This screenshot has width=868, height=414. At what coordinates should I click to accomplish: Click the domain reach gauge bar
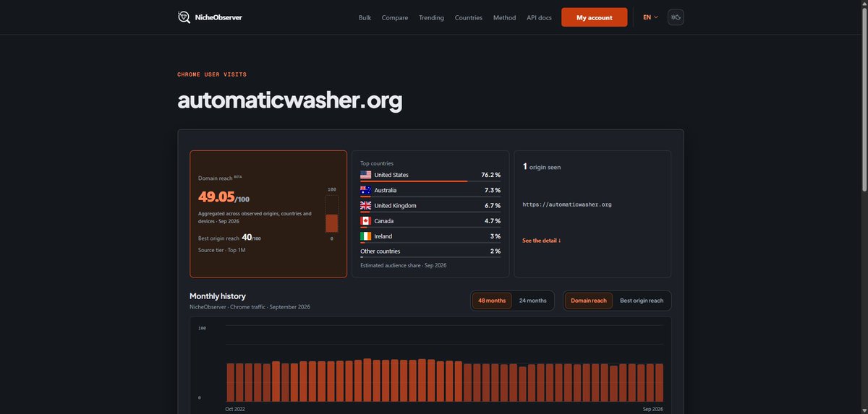tap(332, 214)
